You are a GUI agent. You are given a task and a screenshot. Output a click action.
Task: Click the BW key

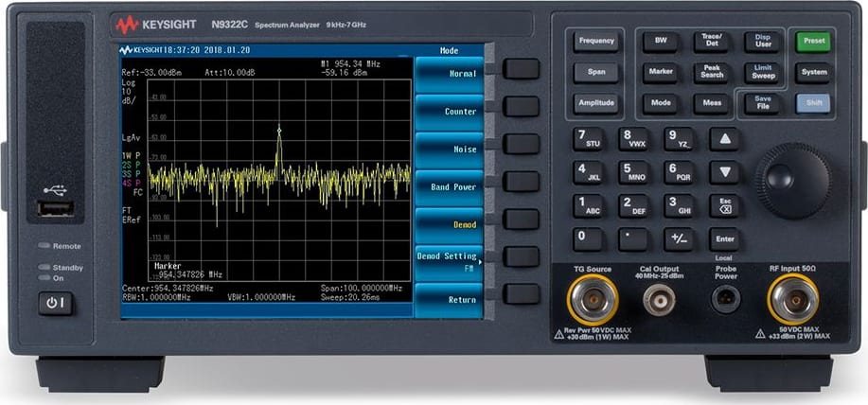tap(661, 42)
